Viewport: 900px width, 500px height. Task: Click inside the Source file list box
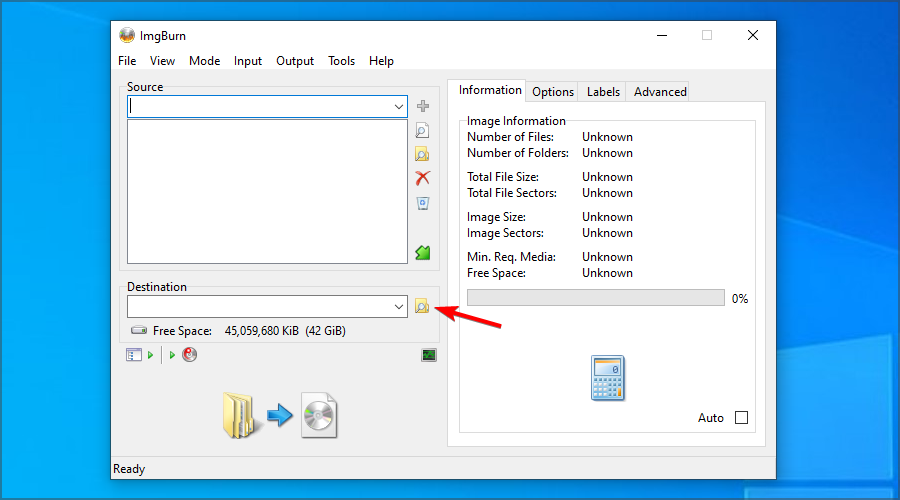click(267, 191)
